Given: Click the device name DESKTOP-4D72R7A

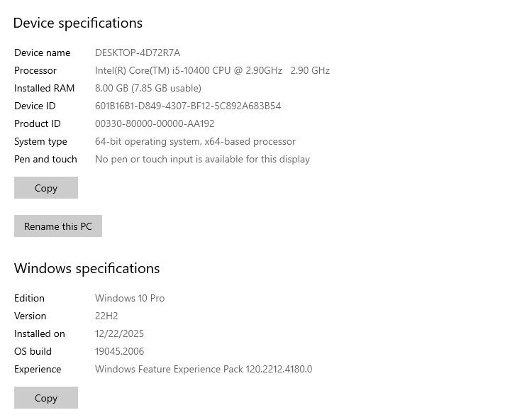Looking at the screenshot, I should click(138, 52).
